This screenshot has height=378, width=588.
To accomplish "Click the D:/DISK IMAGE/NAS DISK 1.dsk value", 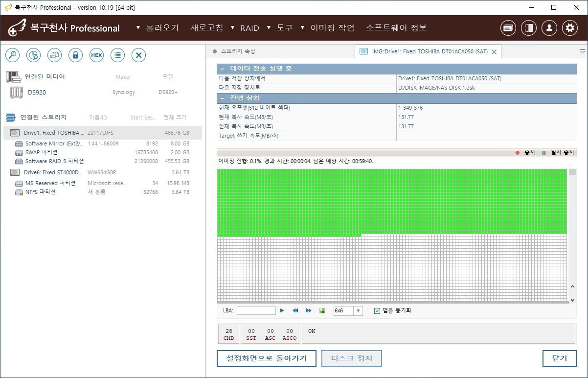I will point(437,88).
